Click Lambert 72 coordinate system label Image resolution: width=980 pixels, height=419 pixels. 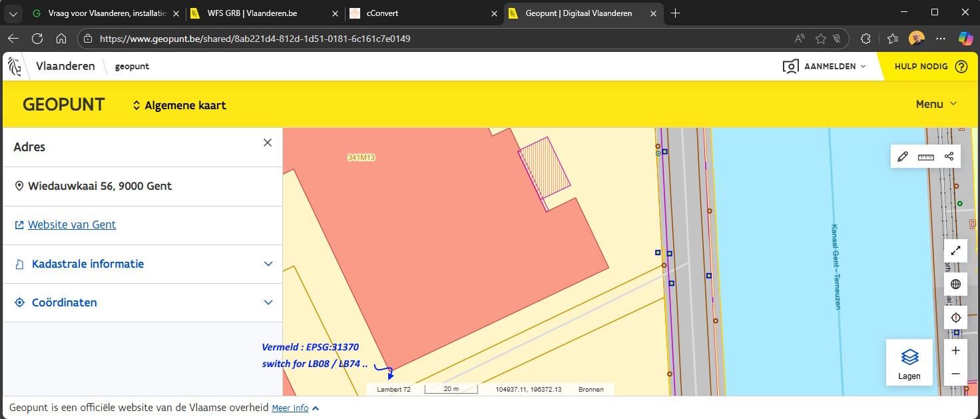(x=393, y=390)
